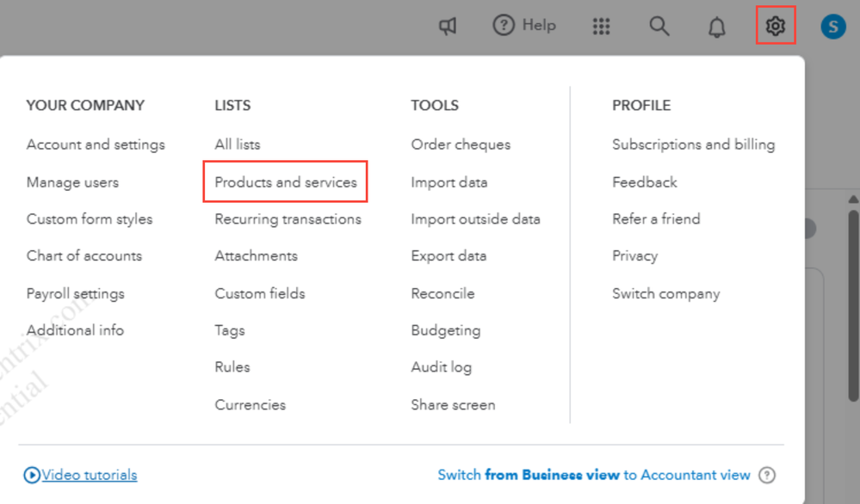Select Recurring transactions
Screen dimensions: 860x504
[x=287, y=218]
